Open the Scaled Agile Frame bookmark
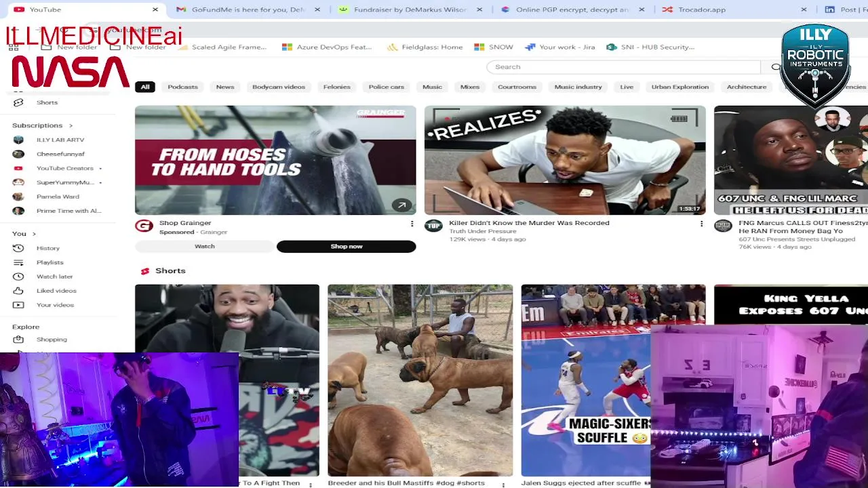Screen dimensions: 868x488 point(222,47)
